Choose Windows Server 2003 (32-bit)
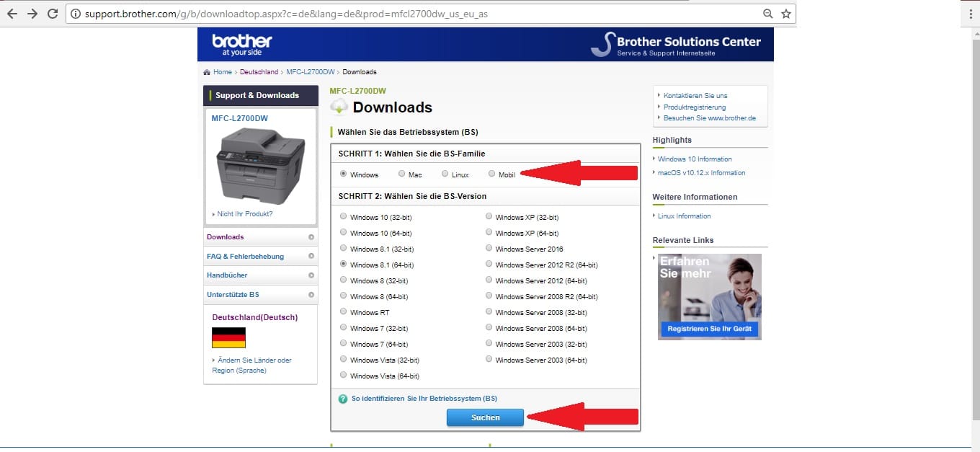 click(489, 343)
